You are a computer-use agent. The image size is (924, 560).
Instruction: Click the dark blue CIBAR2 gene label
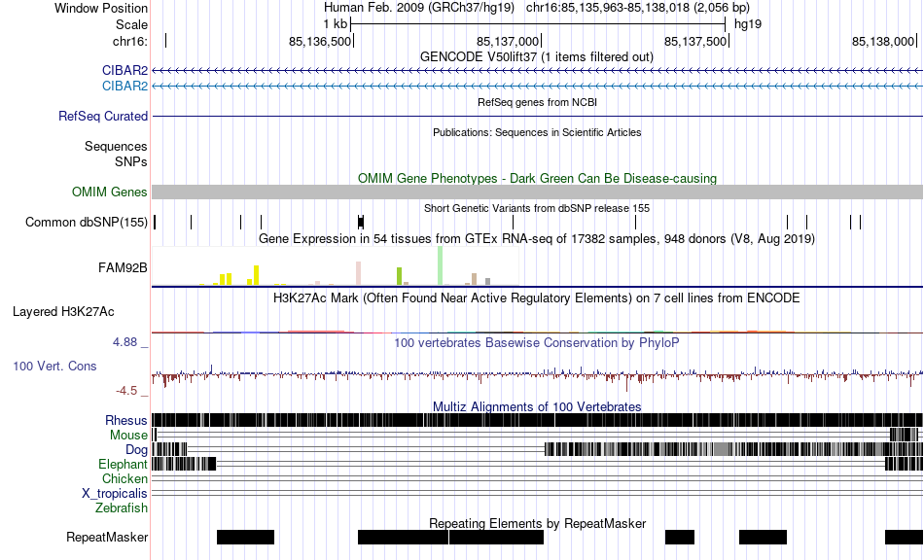coord(124,71)
